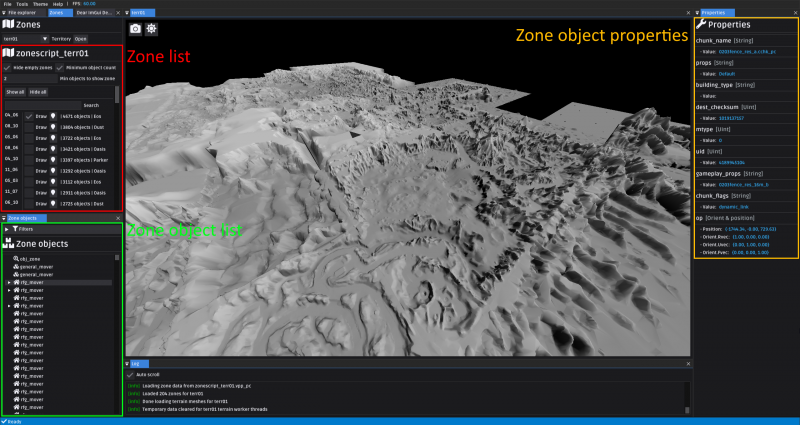
Task: Open the Tools menu
Action: click(21, 4)
